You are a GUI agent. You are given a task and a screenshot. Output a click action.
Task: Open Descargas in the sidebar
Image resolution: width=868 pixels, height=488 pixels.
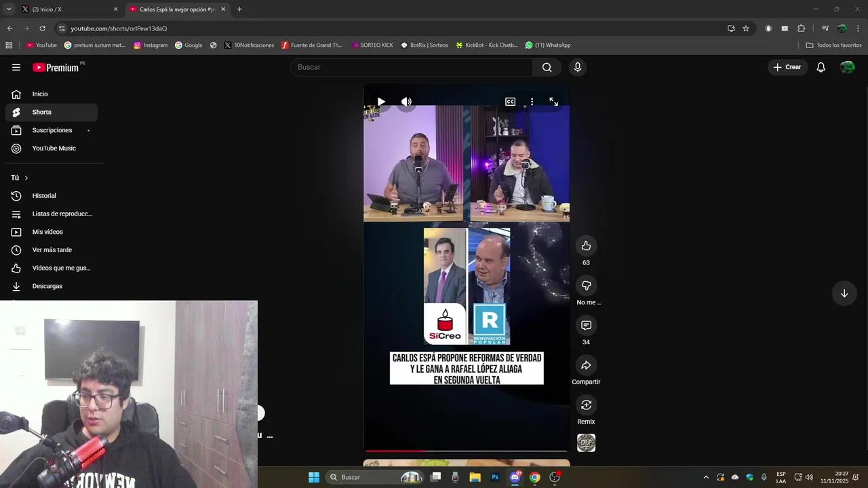tap(52, 286)
